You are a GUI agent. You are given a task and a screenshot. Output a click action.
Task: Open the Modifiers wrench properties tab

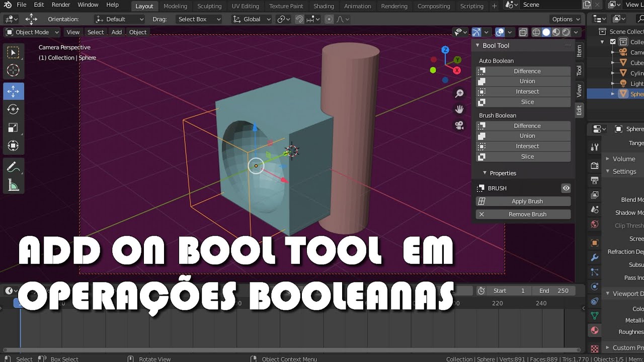click(x=595, y=257)
